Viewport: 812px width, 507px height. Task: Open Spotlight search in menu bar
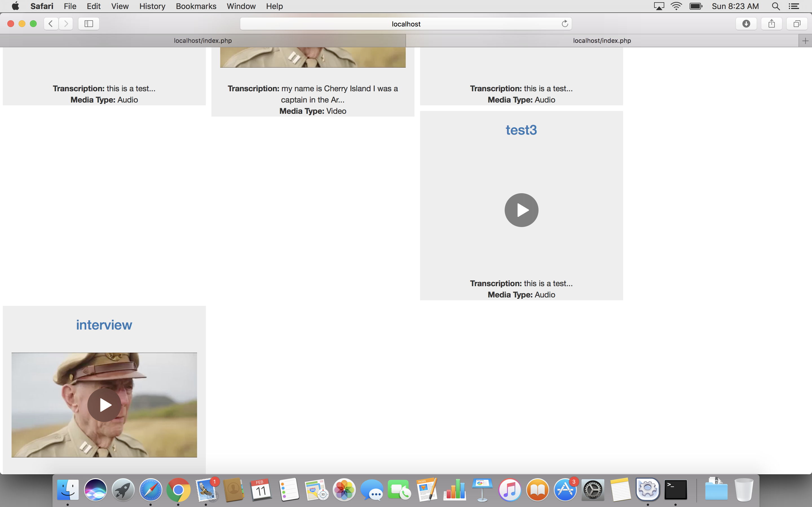775,6
